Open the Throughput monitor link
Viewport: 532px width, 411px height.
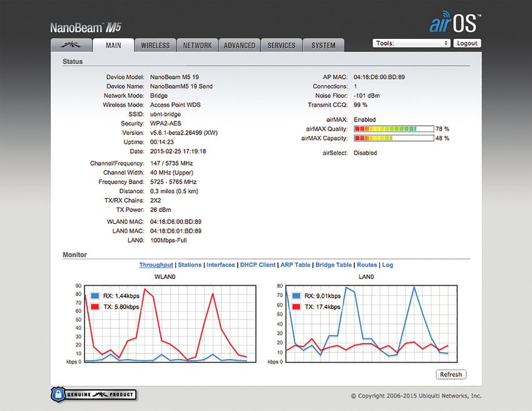(x=156, y=265)
